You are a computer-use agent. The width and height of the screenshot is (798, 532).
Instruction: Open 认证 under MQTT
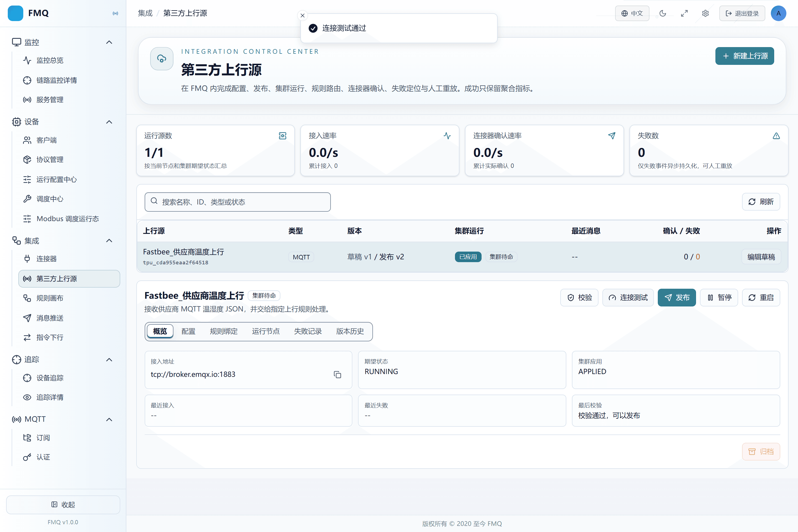(x=69, y=457)
